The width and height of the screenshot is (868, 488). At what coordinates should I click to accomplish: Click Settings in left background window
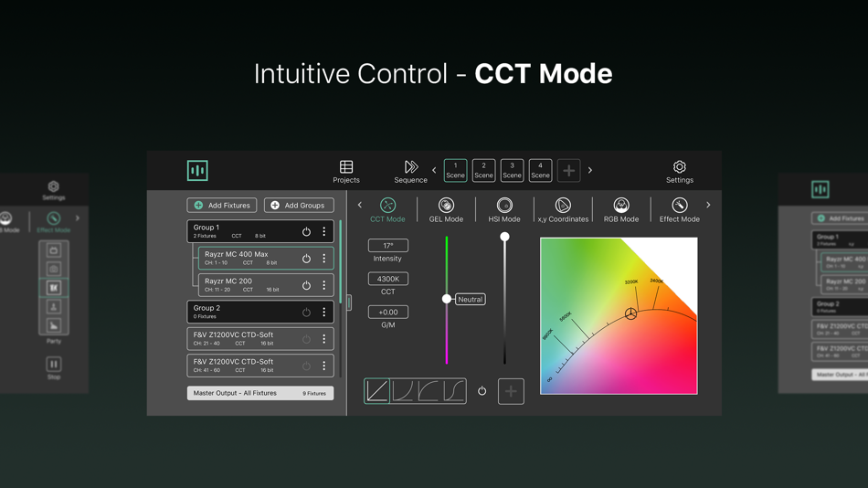pos(53,190)
